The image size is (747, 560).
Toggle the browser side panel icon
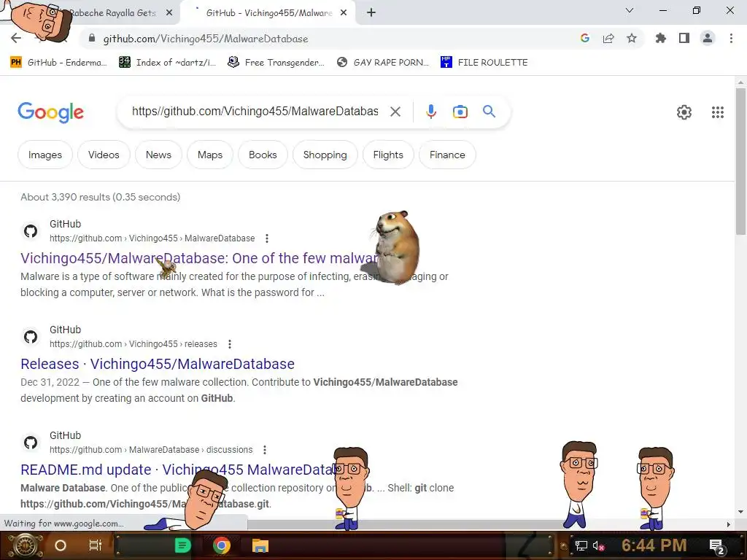(684, 39)
